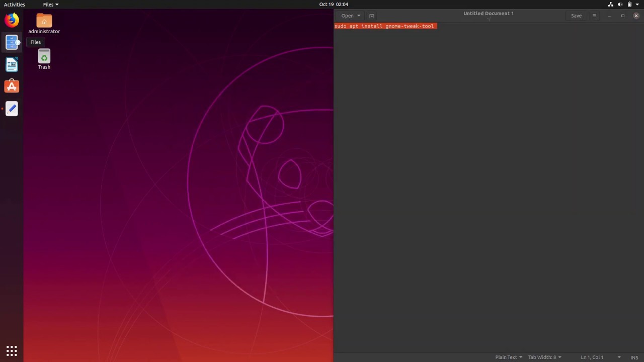The height and width of the screenshot is (362, 644).
Task: Open the volume indicator in top bar
Action: 620,4
